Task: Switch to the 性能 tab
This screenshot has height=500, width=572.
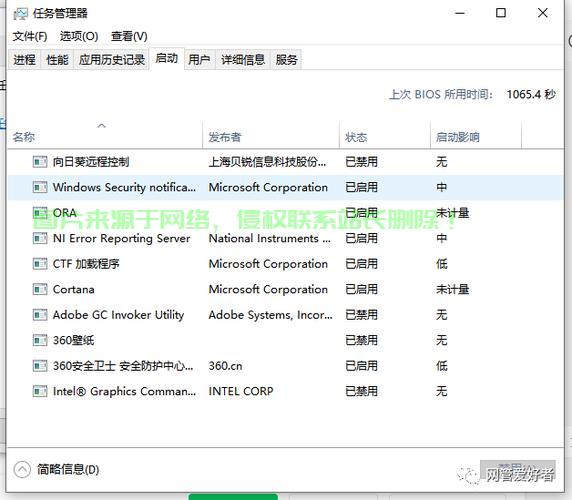Action: (x=57, y=59)
